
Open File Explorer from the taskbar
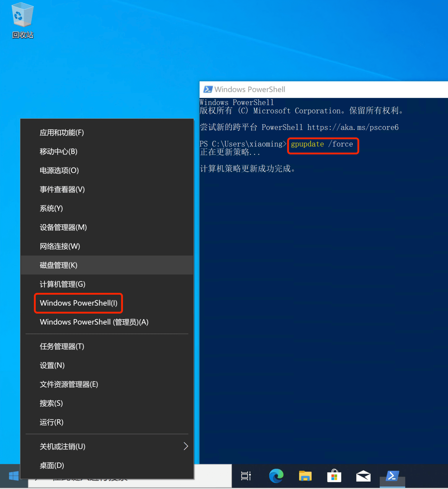[x=305, y=476]
